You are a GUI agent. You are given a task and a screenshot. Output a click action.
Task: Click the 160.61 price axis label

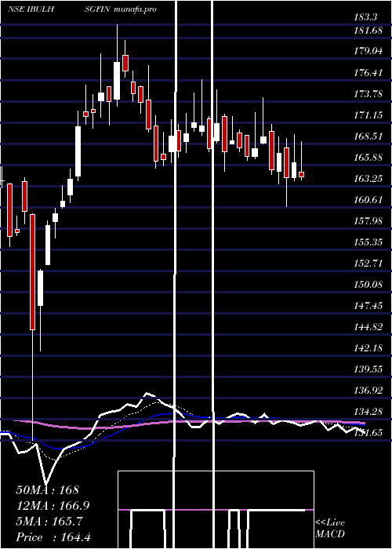click(x=368, y=199)
